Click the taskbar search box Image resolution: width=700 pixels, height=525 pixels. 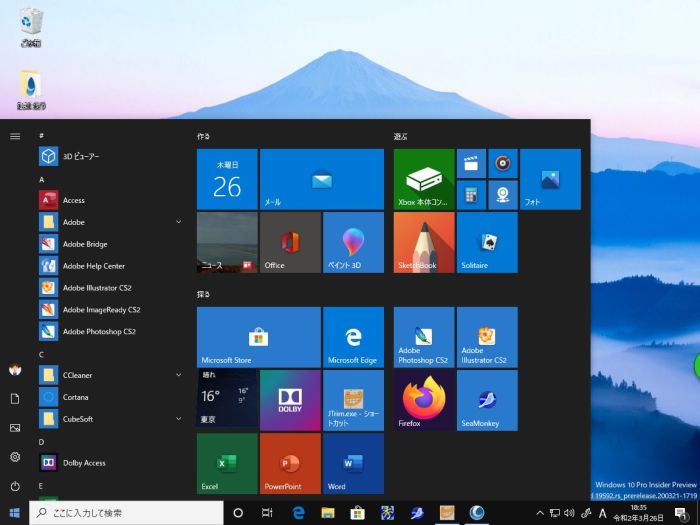coord(125,513)
